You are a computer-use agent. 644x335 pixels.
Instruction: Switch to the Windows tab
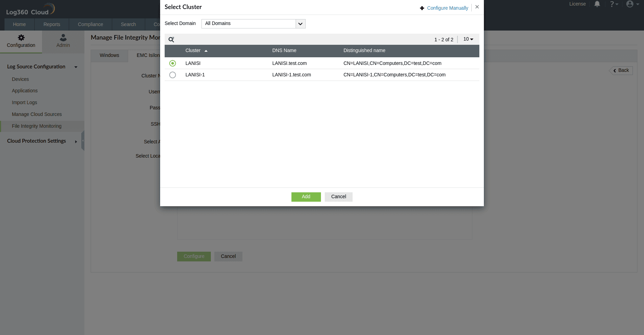pyautogui.click(x=109, y=55)
